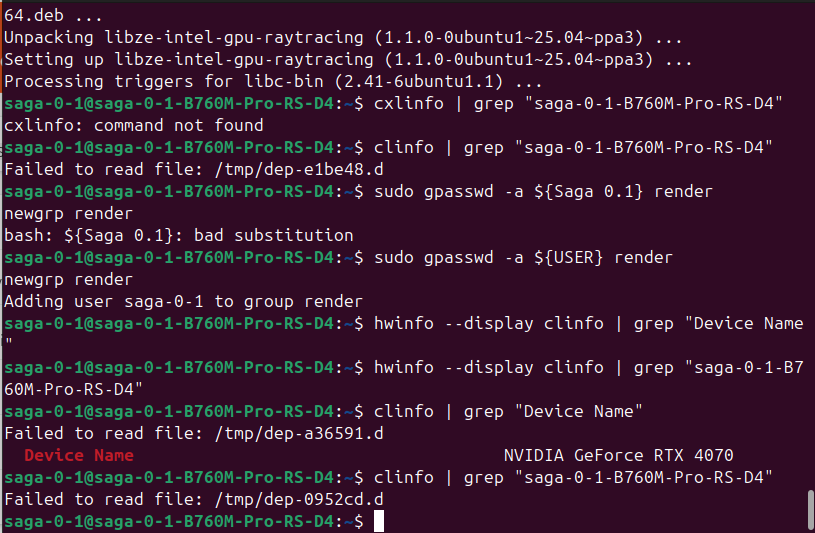Click the "Processing triggers for libc-bin" line
Viewport: 815px width, 533px height.
pos(274,81)
